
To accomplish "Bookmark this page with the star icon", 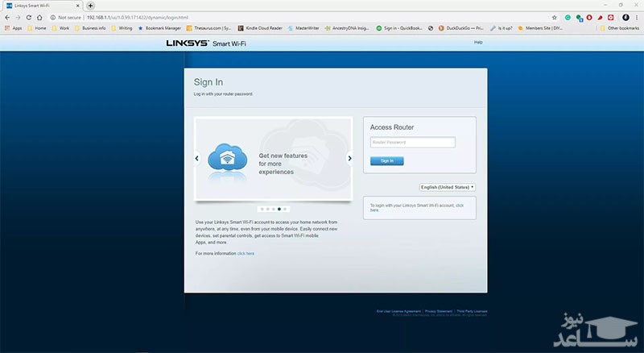I will coord(555,16).
